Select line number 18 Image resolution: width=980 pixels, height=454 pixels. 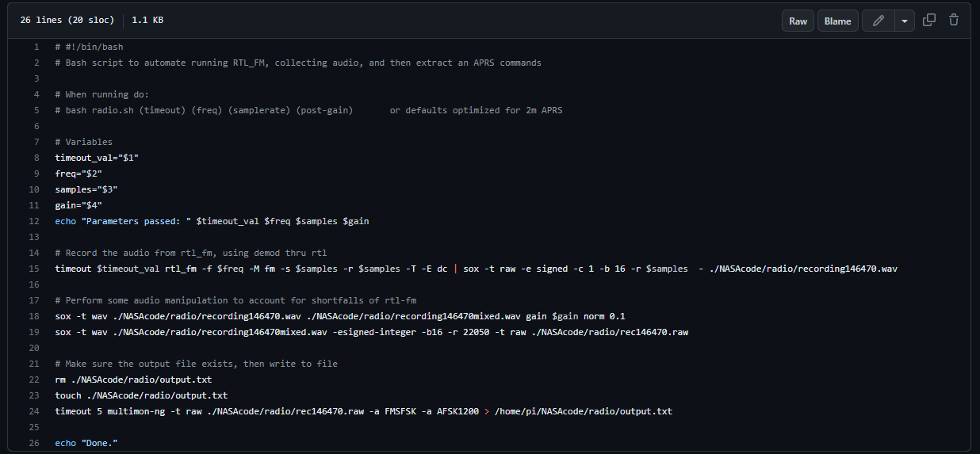point(34,316)
